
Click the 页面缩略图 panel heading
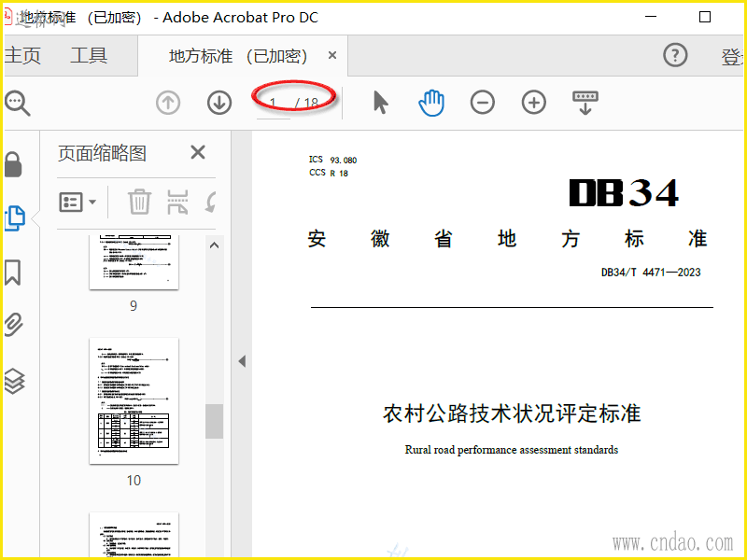102,153
